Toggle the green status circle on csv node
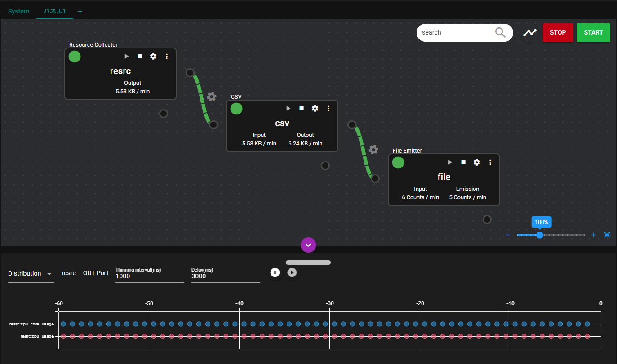Viewport: 617px width, 364px height. pyautogui.click(x=236, y=109)
